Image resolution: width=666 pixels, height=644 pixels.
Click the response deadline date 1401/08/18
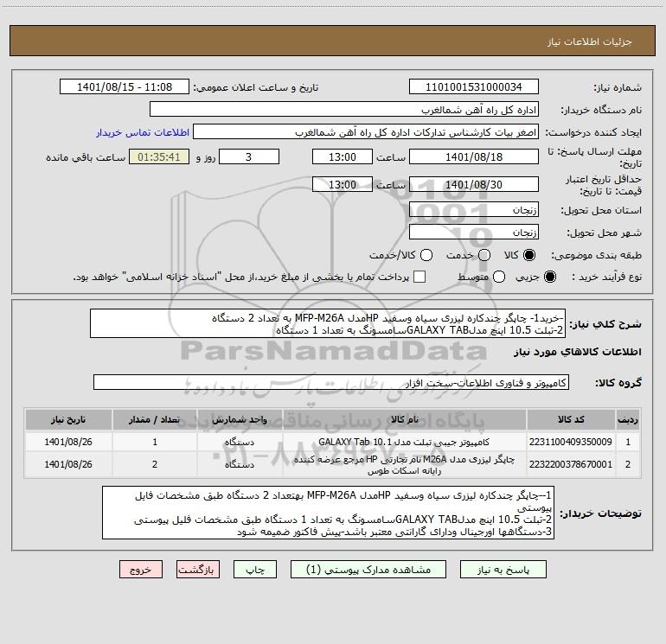click(474, 156)
